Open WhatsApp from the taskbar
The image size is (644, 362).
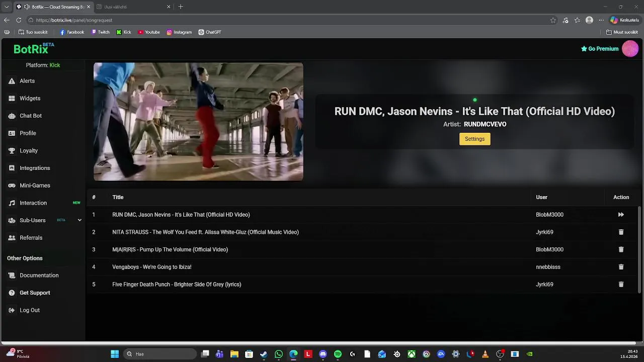(x=279, y=354)
